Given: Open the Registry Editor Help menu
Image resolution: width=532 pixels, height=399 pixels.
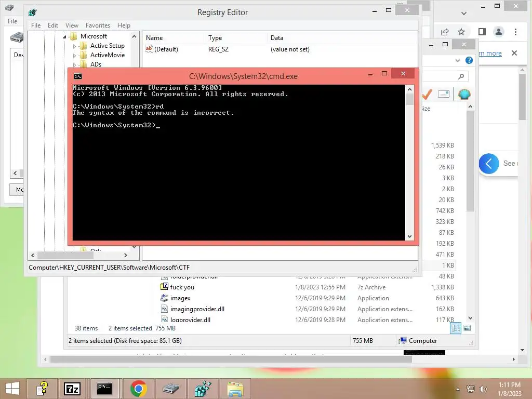Looking at the screenshot, I should point(124,25).
